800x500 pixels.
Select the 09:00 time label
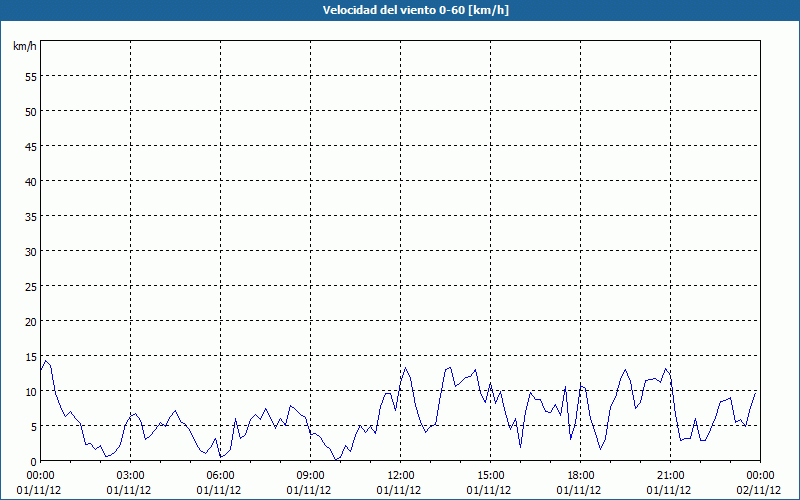(x=311, y=476)
